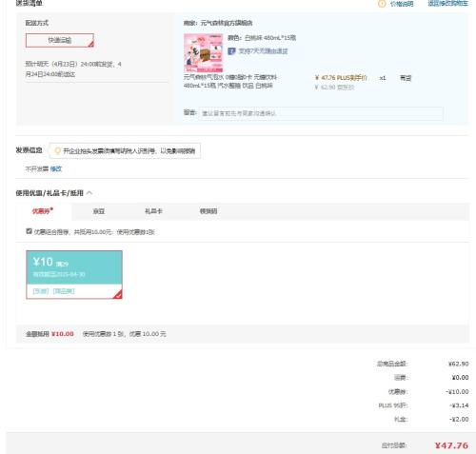Click the blue 7-day return badge icon
The image size is (476, 454).
(231, 50)
